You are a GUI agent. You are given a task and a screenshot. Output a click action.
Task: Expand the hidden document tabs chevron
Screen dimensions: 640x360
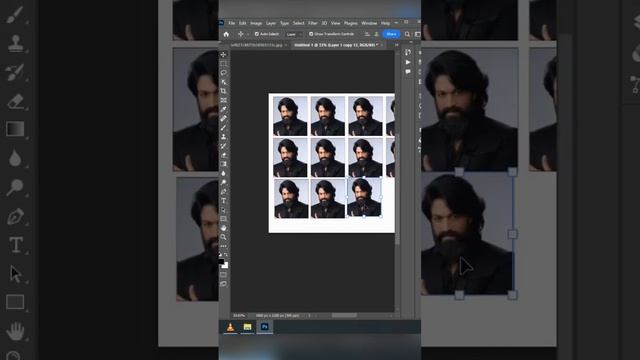(x=397, y=45)
